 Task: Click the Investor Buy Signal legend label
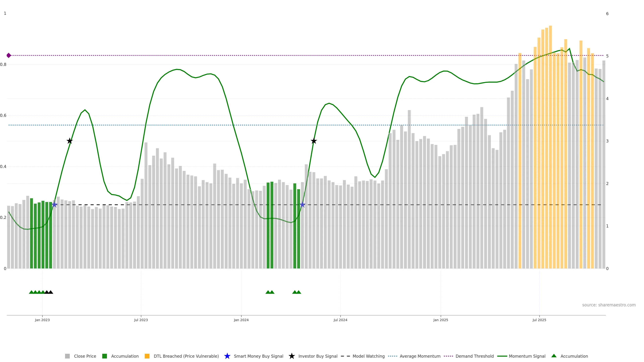[318, 356]
